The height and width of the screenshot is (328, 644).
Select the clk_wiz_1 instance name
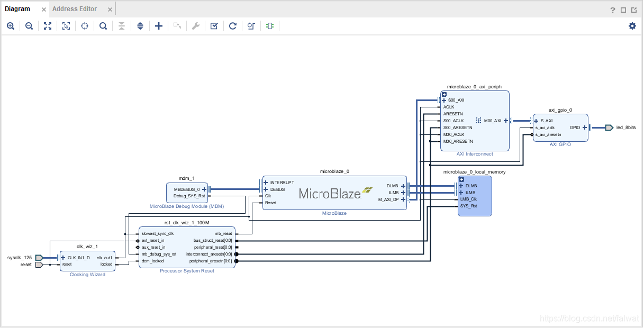[87, 246]
